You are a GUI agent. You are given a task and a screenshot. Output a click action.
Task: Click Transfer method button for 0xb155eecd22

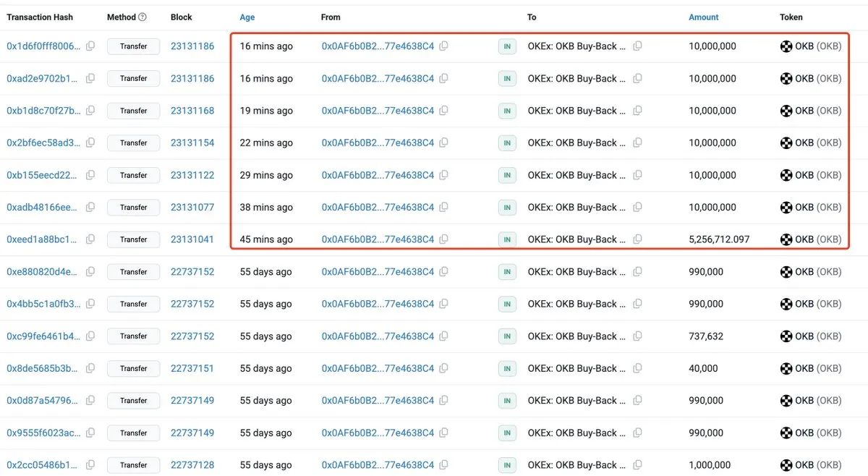134,175
